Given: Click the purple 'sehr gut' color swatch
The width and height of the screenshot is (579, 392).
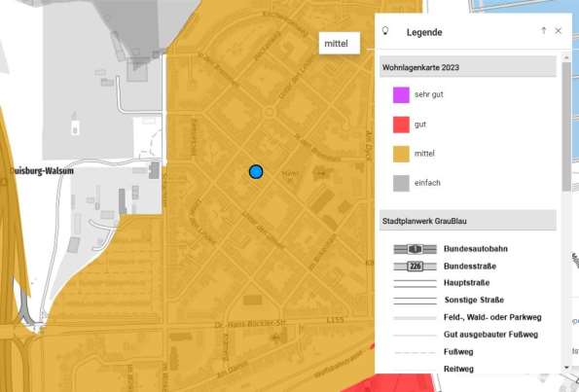Looking at the screenshot, I should point(401,95).
